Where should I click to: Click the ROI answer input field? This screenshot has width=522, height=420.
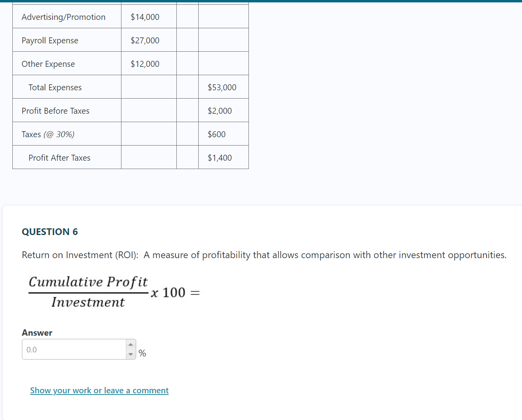(76, 349)
